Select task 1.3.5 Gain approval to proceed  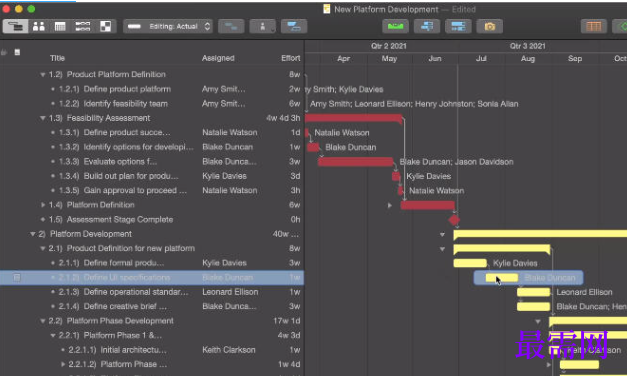135,190
